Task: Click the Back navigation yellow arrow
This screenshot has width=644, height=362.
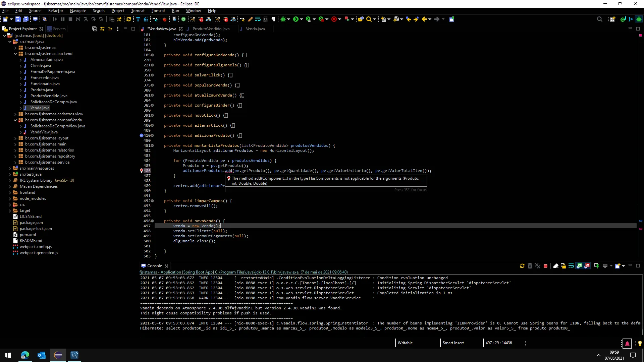Action: [x=424, y=19]
